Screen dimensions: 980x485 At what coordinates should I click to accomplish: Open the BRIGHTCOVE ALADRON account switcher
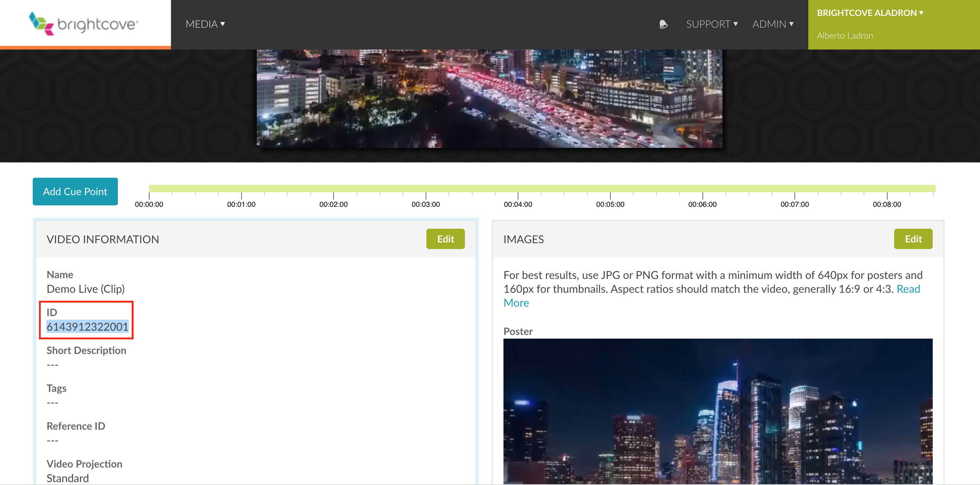(x=870, y=13)
